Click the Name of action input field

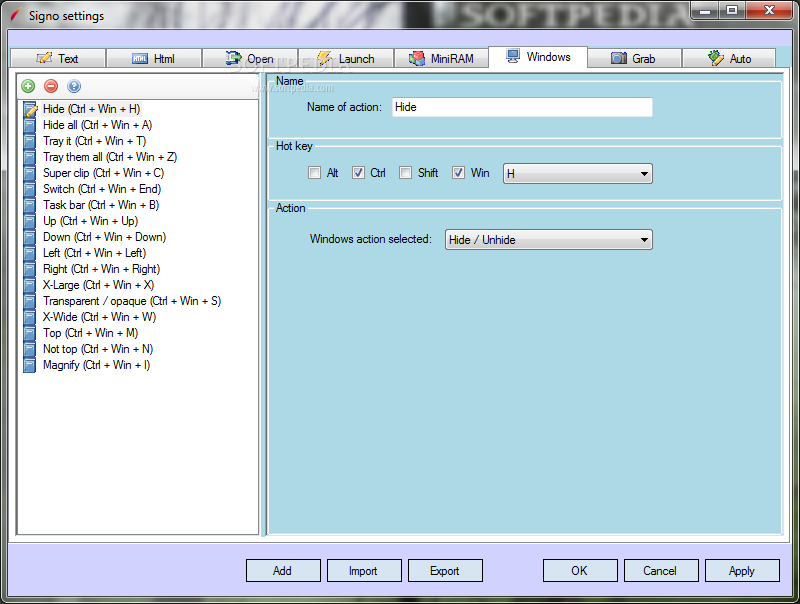[x=522, y=107]
